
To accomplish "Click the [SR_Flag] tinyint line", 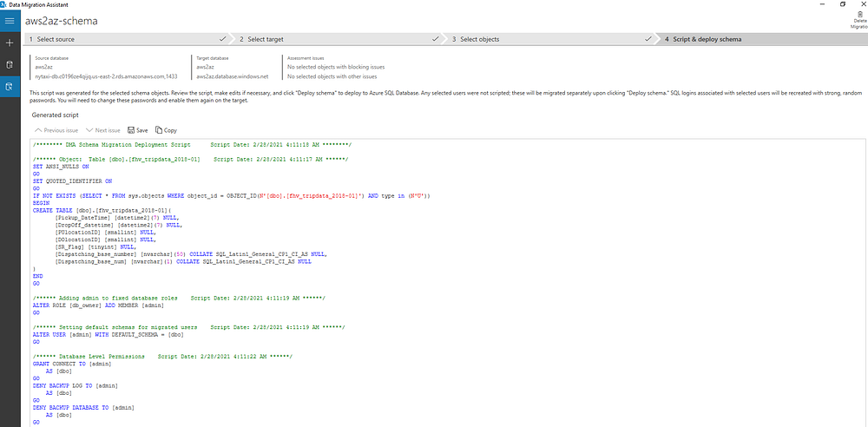I will coord(95,247).
